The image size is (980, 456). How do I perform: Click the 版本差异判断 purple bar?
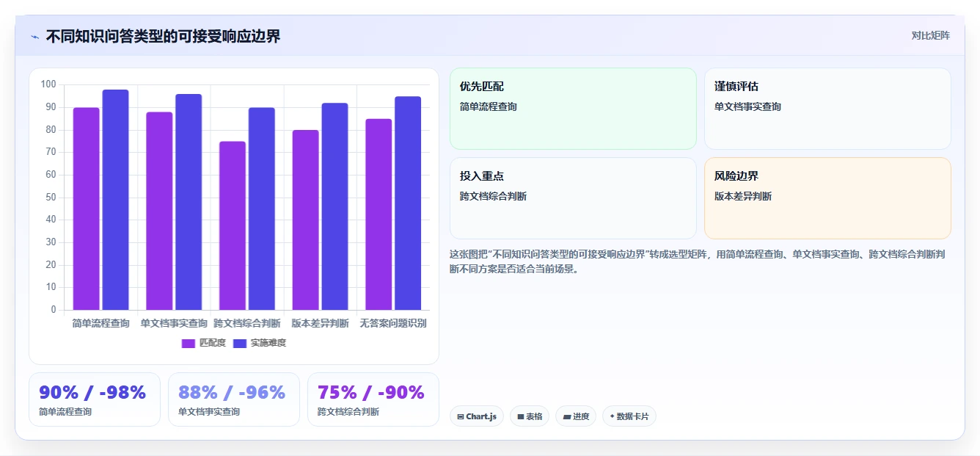pos(306,220)
